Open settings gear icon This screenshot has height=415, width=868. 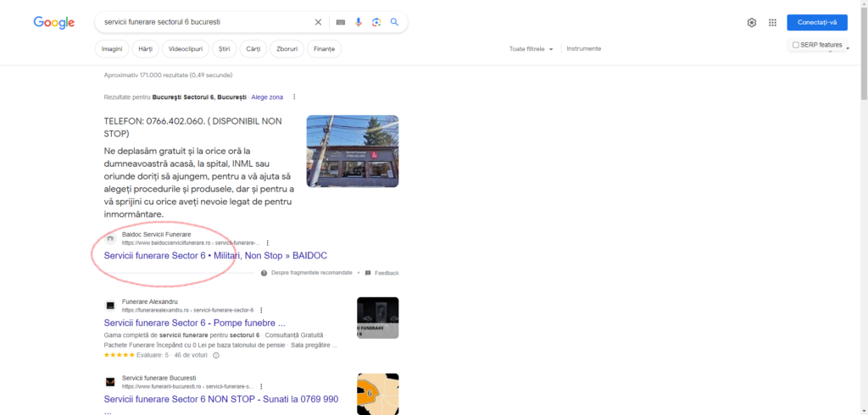tap(752, 23)
